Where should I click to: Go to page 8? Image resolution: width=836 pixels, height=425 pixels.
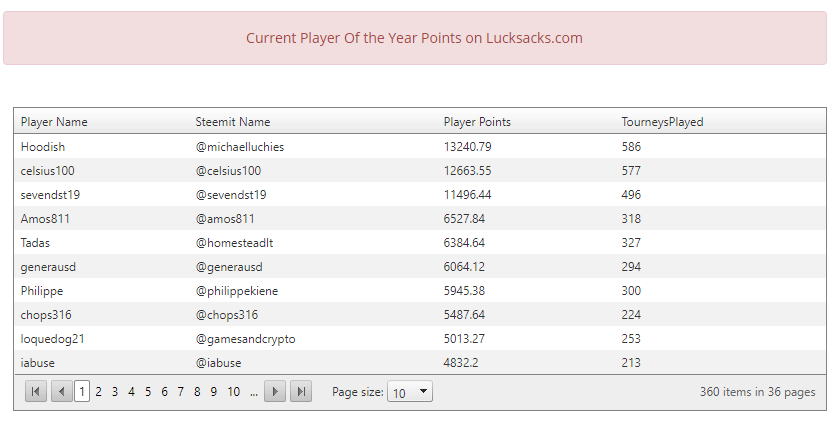197,392
